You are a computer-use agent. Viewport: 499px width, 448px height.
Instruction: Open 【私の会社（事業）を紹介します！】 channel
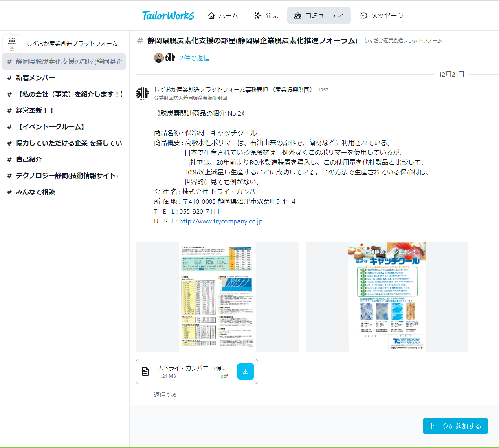[x=64, y=94]
